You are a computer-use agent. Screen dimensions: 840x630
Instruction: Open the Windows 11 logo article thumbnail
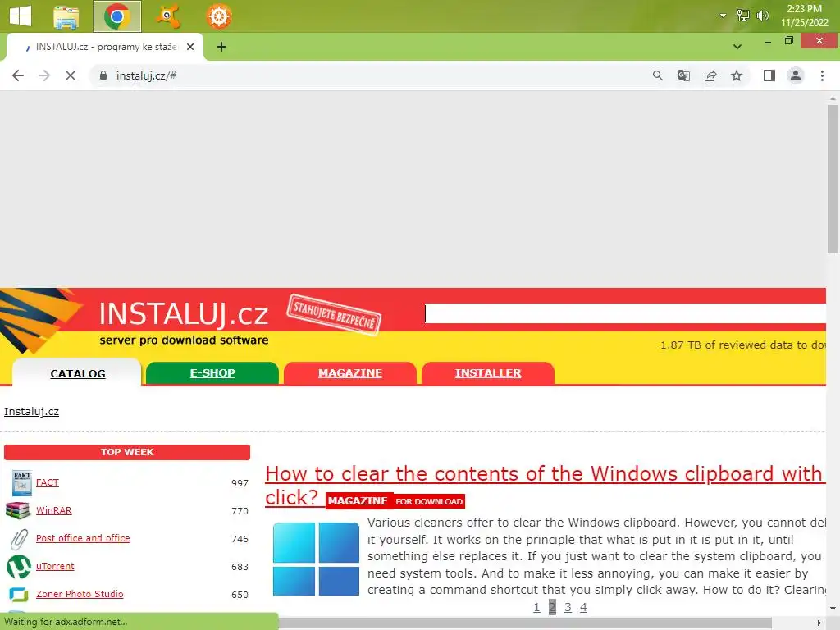pyautogui.click(x=316, y=559)
